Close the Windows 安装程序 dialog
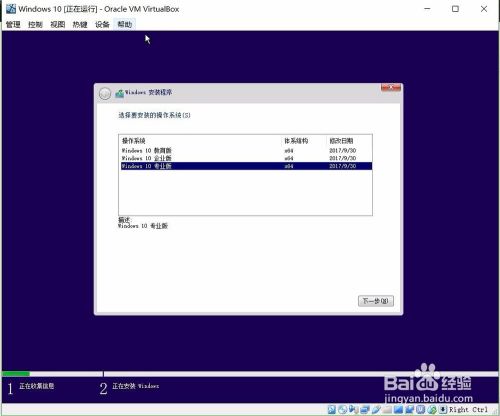500x416 pixels. [391, 88]
